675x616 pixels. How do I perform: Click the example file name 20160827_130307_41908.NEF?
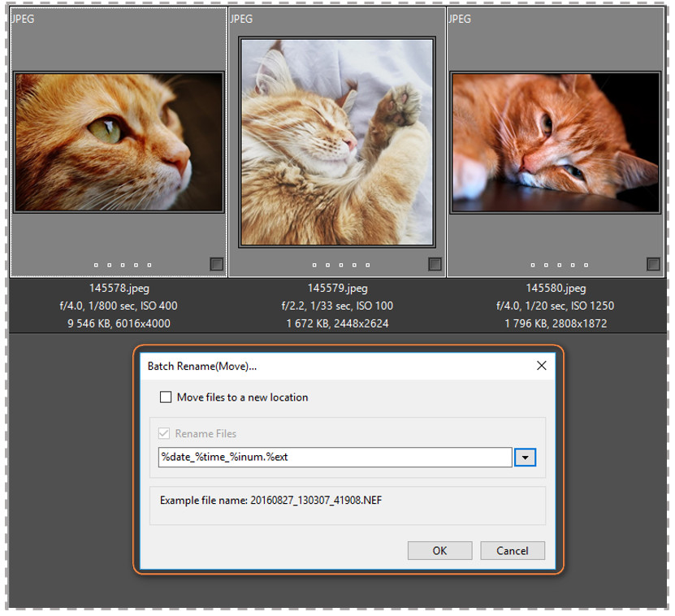[x=316, y=500]
